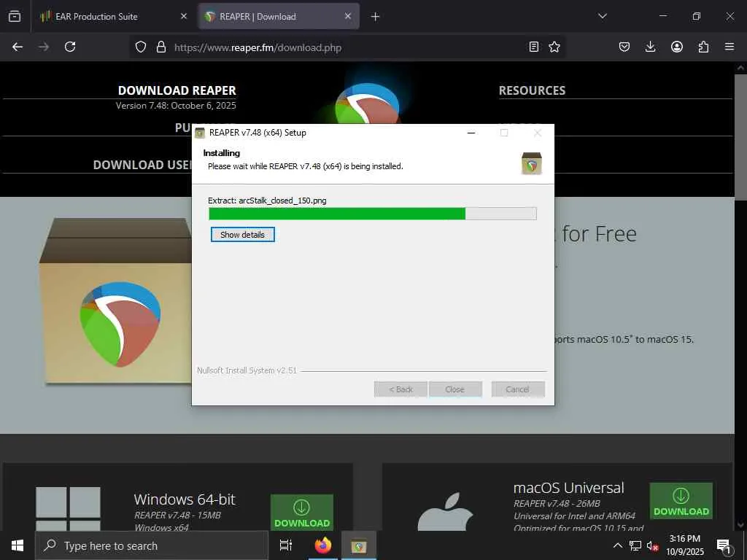Screen dimensions: 747x560
Task: Open Firefox View icon at tab strip
Action: (x=15, y=16)
